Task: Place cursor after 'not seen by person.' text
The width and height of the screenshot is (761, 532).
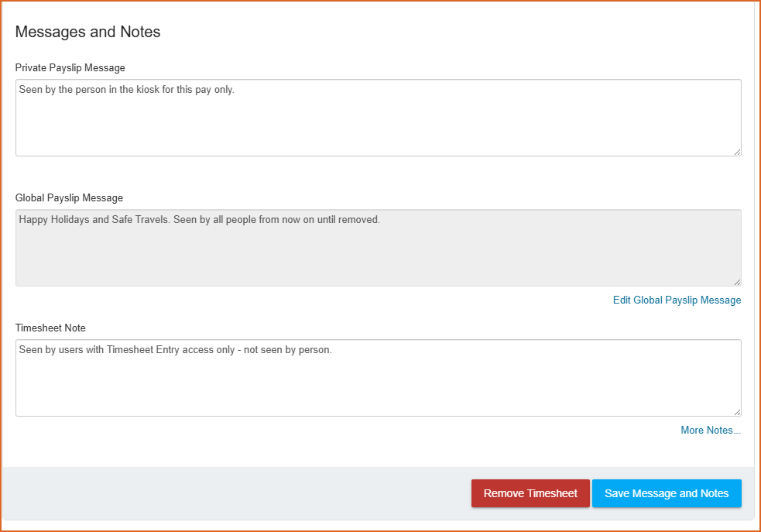Action: tap(333, 350)
